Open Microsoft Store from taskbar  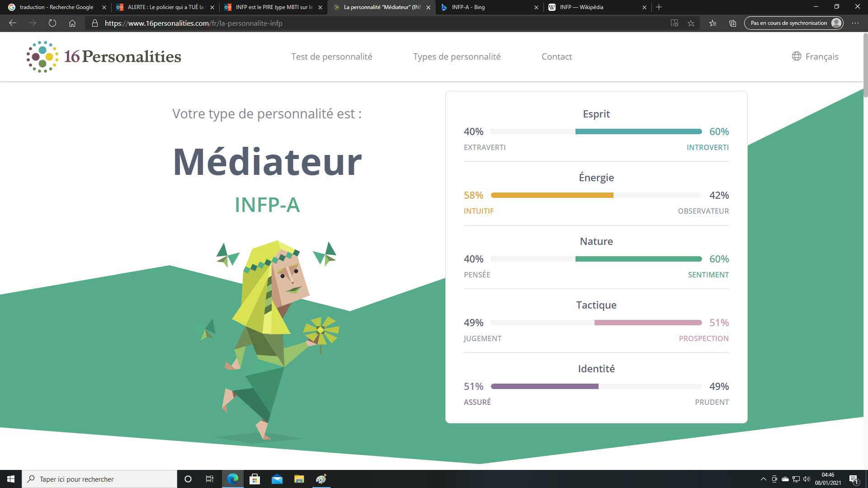click(x=255, y=479)
